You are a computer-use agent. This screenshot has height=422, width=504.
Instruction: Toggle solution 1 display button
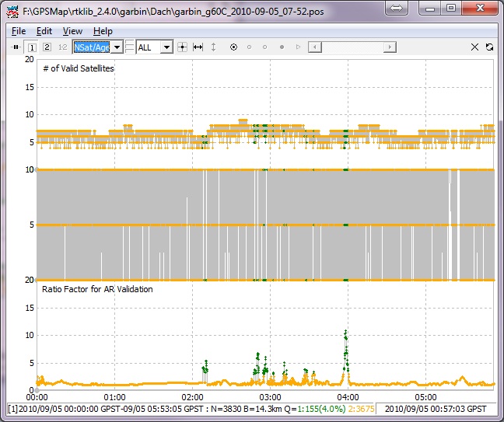pos(32,47)
